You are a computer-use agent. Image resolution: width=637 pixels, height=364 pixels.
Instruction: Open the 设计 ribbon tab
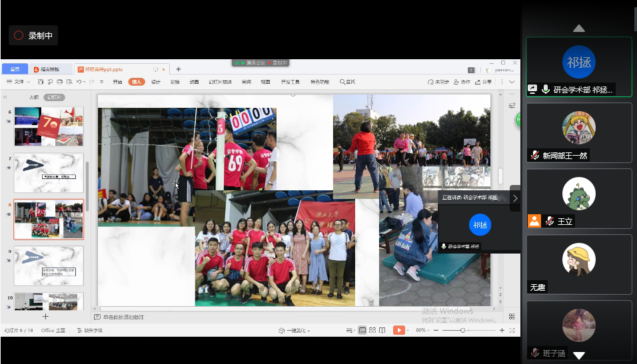[156, 82]
